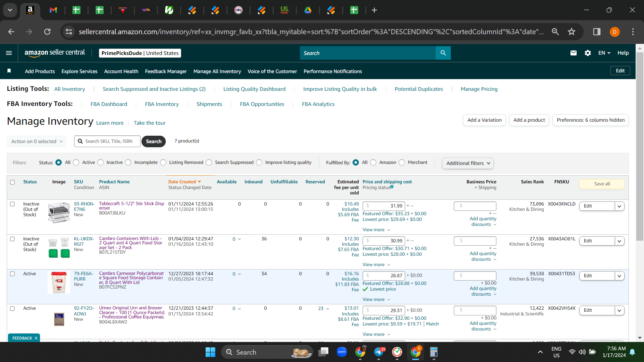Close the Feedback tab
This screenshot has width=644, height=362.
(36, 338)
